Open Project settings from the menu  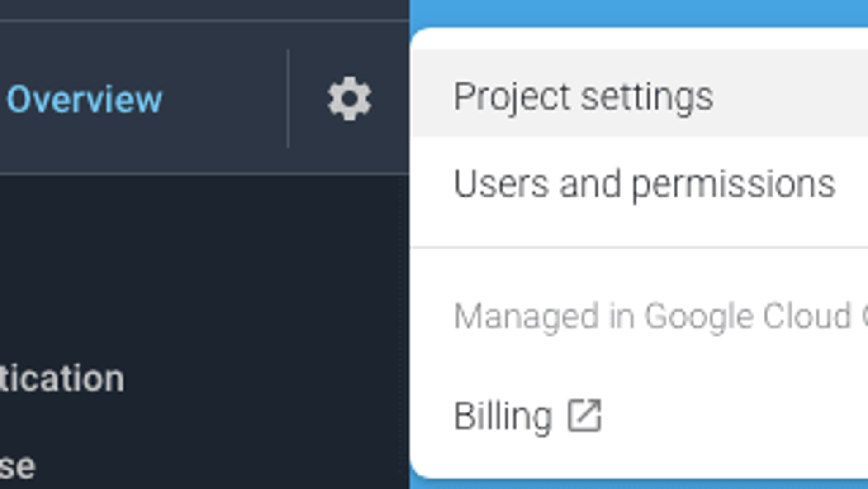[583, 96]
